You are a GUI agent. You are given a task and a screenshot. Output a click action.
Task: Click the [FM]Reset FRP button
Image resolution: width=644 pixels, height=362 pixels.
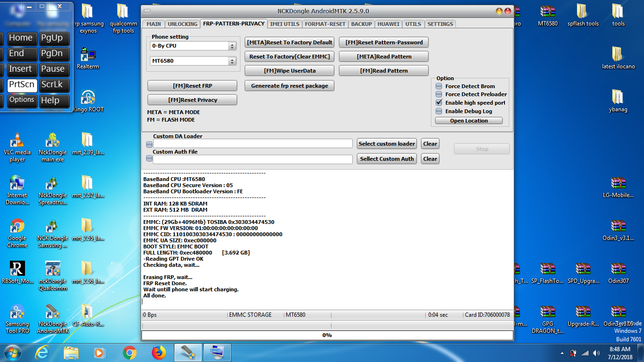[192, 86]
